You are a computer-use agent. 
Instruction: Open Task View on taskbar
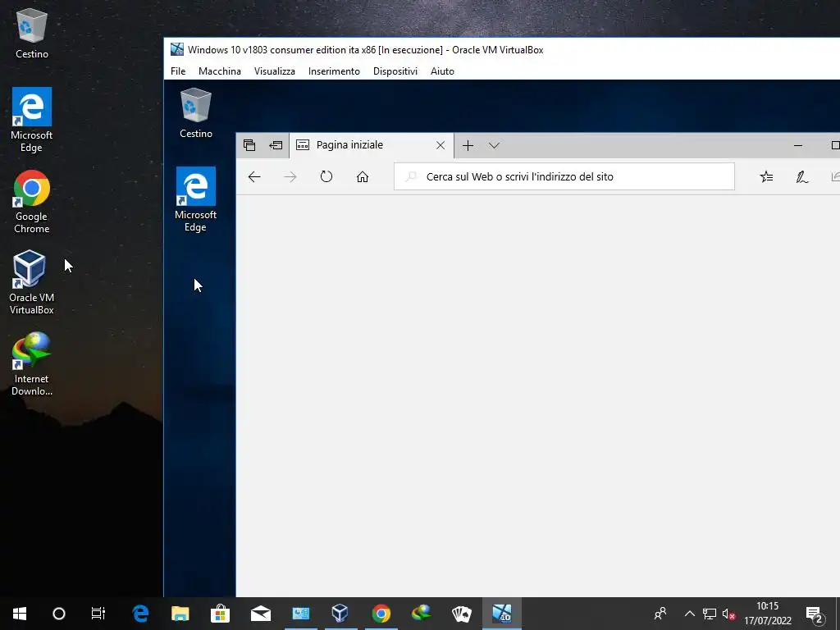pos(98,614)
